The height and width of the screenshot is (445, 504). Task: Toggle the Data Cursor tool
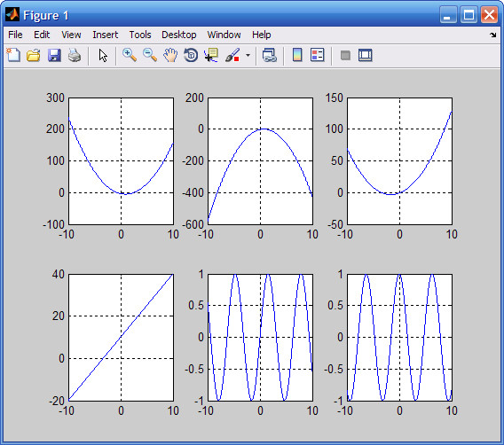[211, 55]
